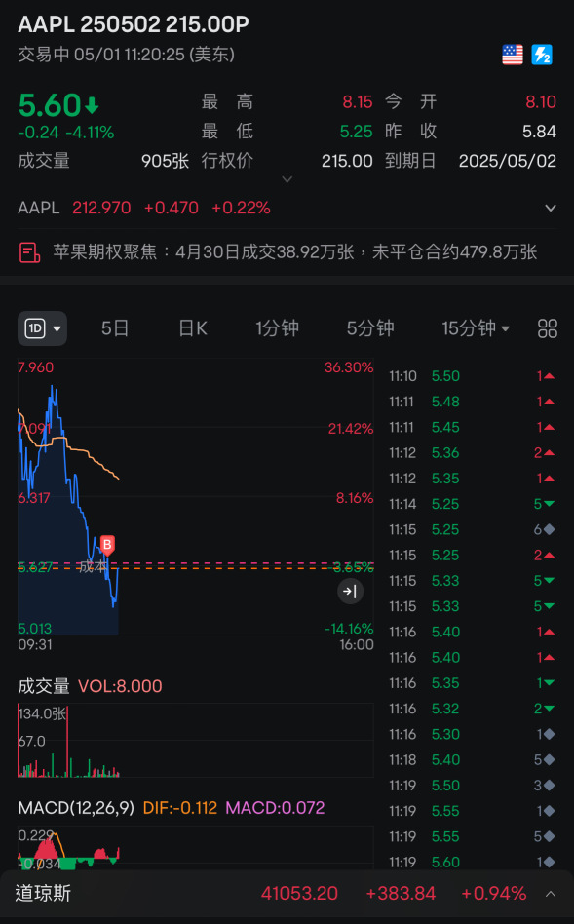574x924 pixels.
Task: Expand the quote details chevron below 行权价
Action: [287, 179]
